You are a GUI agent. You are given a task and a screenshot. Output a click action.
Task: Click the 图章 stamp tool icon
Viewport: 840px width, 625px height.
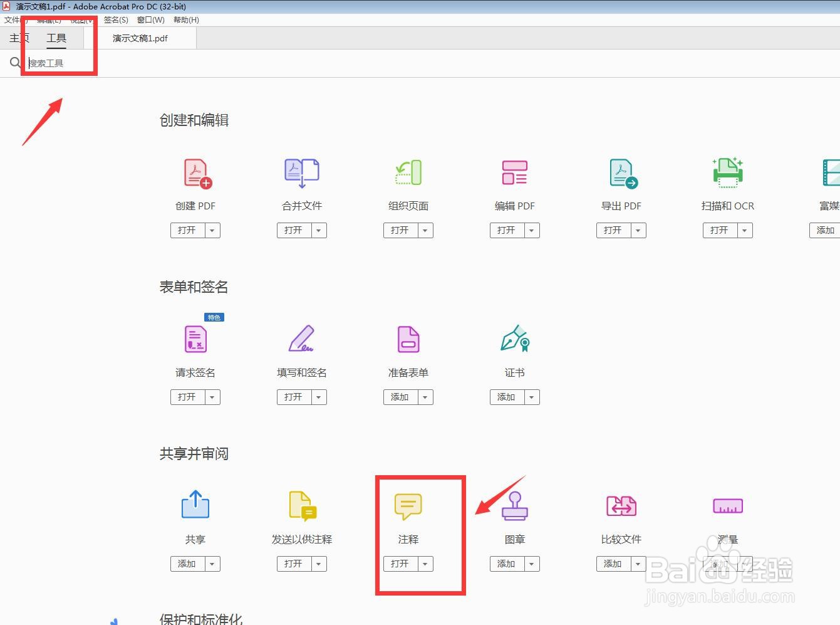514,506
